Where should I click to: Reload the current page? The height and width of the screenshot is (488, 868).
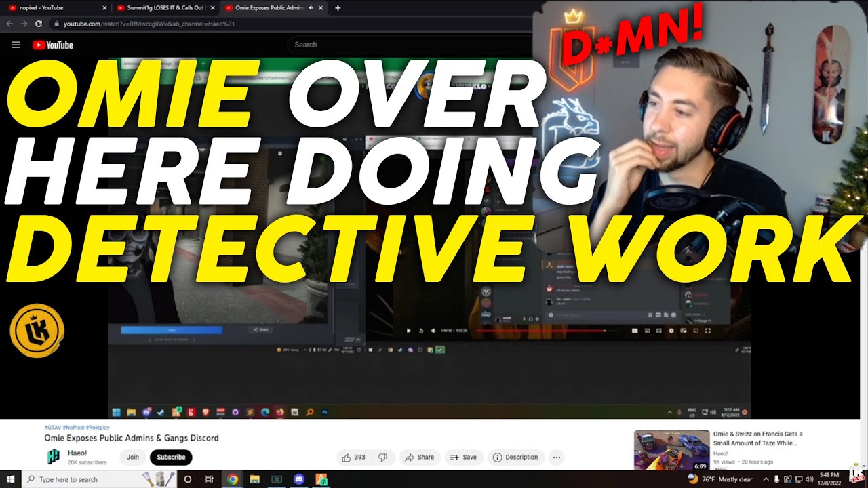pyautogui.click(x=38, y=24)
